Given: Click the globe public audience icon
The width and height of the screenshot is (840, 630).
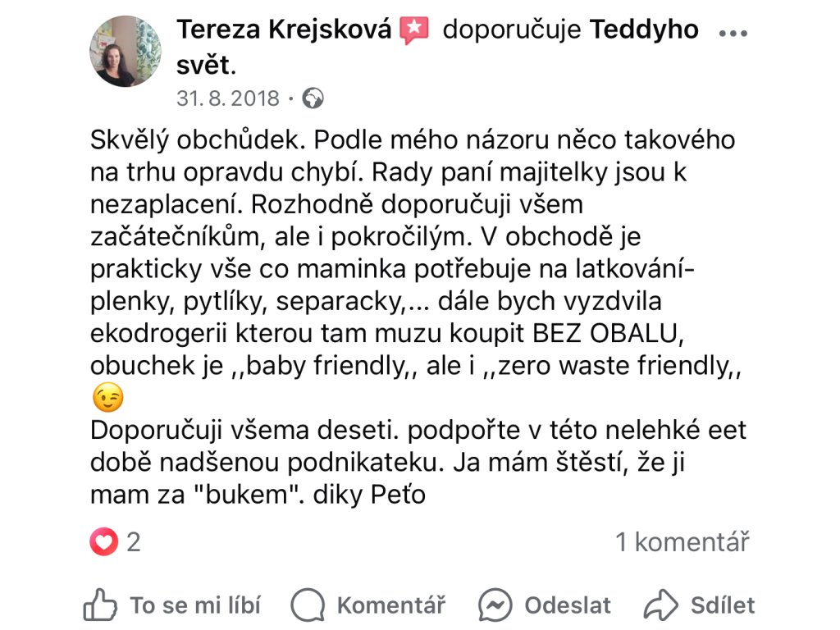Looking at the screenshot, I should [x=313, y=99].
